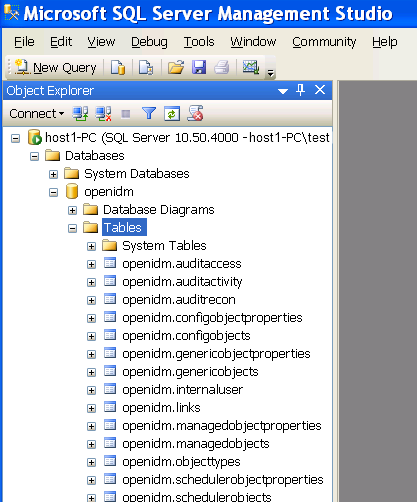Open the View menu
Screen dimensions: 417x502
[101, 42]
